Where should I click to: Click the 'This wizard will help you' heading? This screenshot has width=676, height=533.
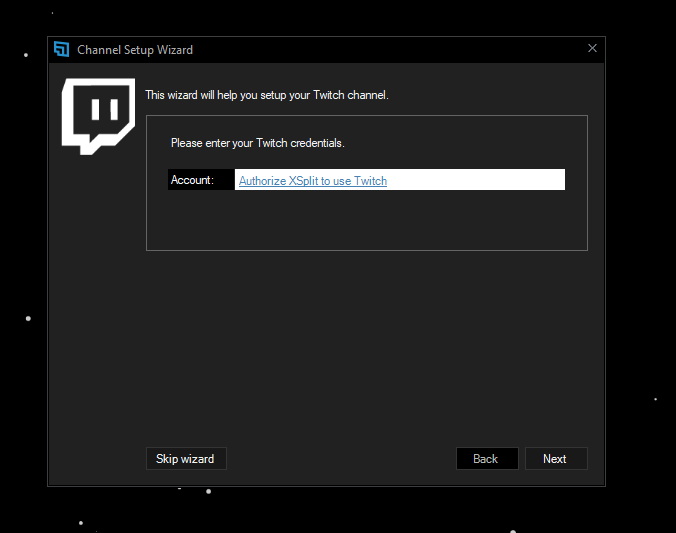[266, 95]
